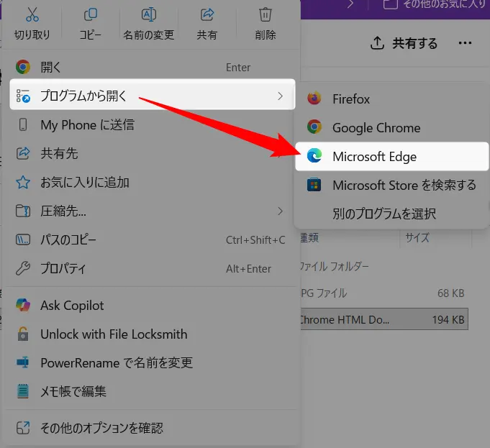Click the Delete (削除) trash icon
This screenshot has height=448, width=490.
266,15
